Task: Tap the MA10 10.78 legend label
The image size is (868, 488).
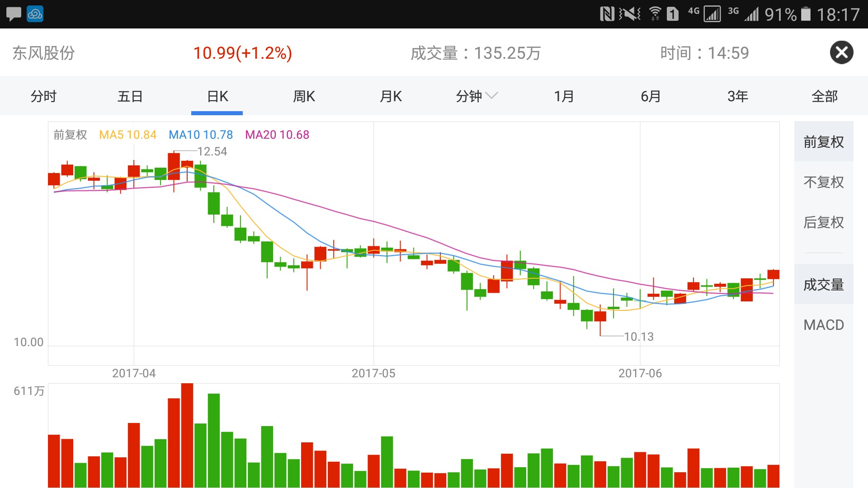Action: [201, 135]
